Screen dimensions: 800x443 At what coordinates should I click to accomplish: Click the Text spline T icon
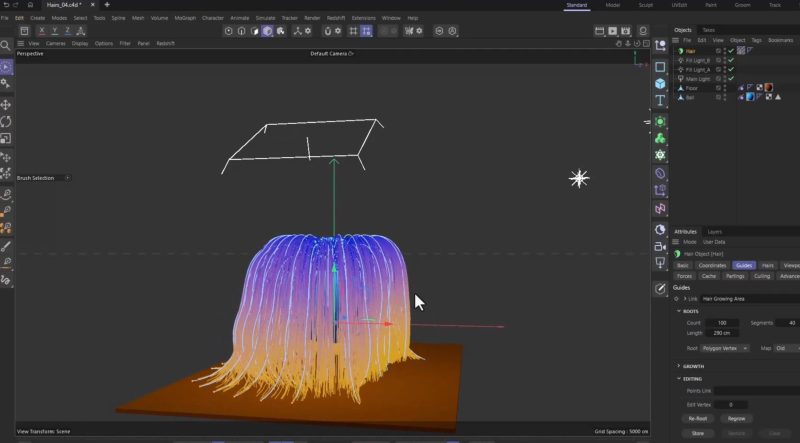pos(660,101)
